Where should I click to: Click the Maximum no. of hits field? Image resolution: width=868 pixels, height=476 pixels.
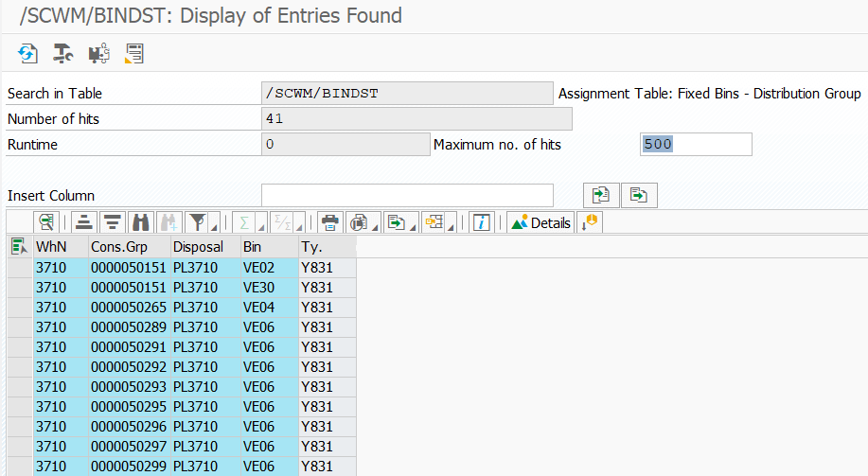point(696,145)
